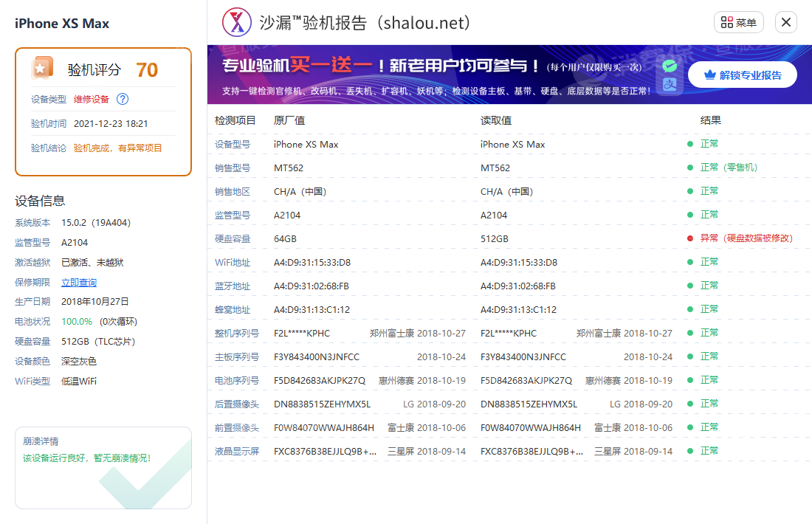Open the 立即查询 warranty link

pyautogui.click(x=79, y=282)
